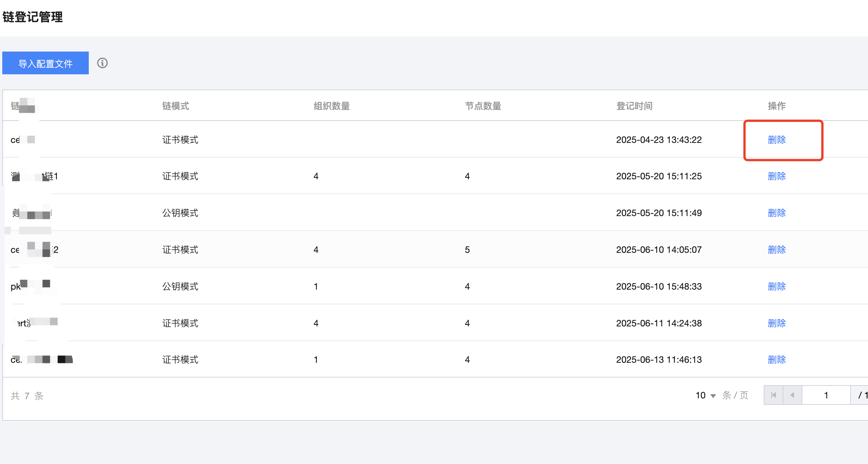Click 删除 for row dated 2025-06-11 14:24:38
Viewport: 868px width, 464px height.
coord(777,323)
